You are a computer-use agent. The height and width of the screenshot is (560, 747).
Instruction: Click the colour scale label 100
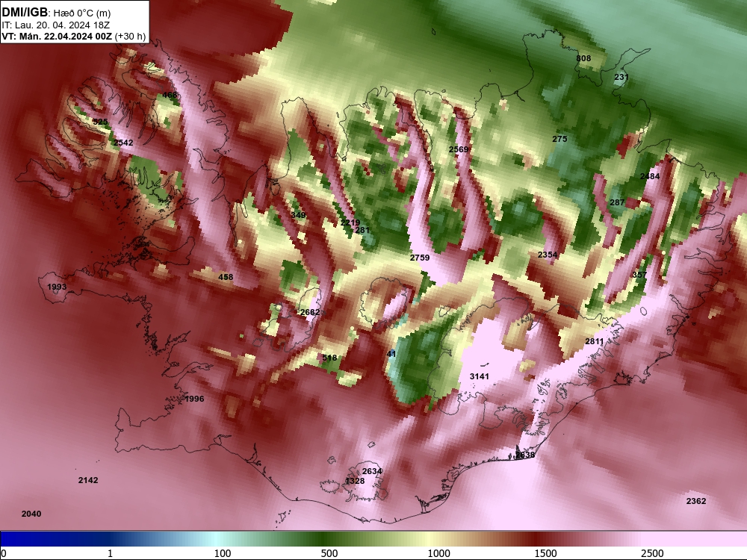(223, 553)
